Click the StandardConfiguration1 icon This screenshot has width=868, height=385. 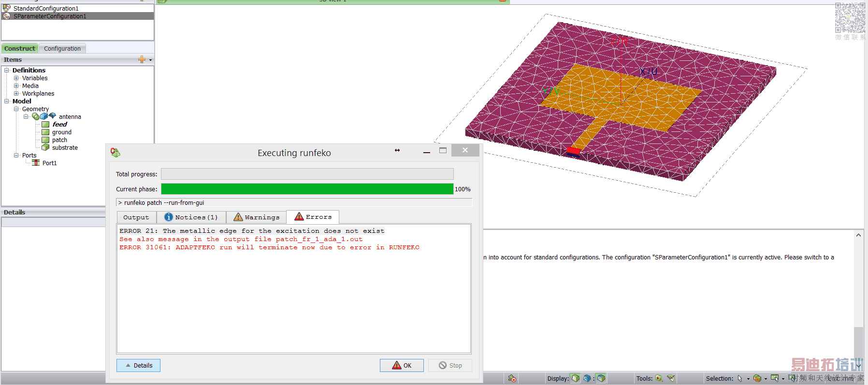7,8
